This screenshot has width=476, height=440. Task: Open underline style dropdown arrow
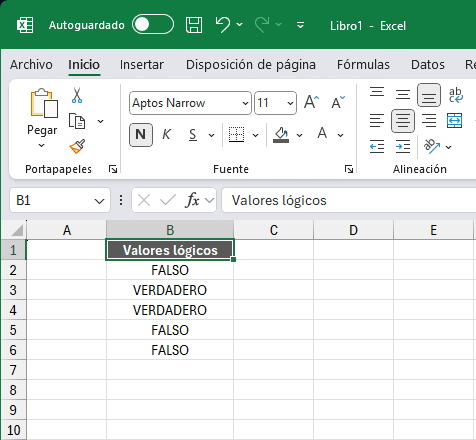[211, 135]
